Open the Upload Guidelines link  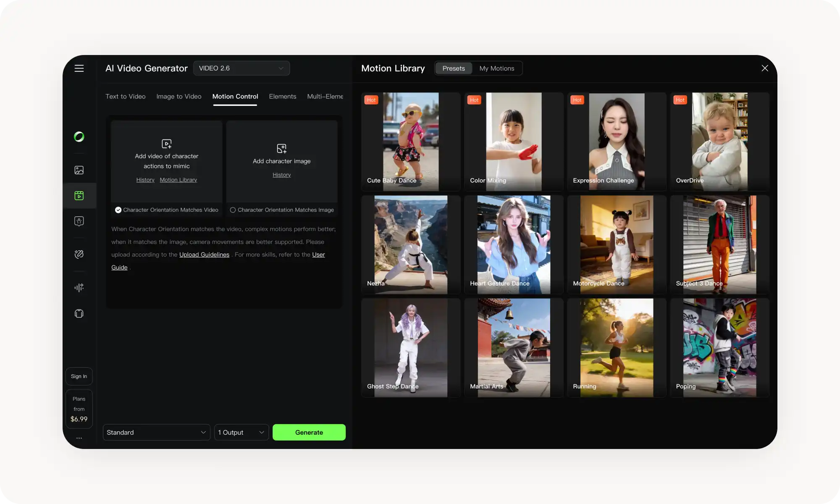[204, 255]
